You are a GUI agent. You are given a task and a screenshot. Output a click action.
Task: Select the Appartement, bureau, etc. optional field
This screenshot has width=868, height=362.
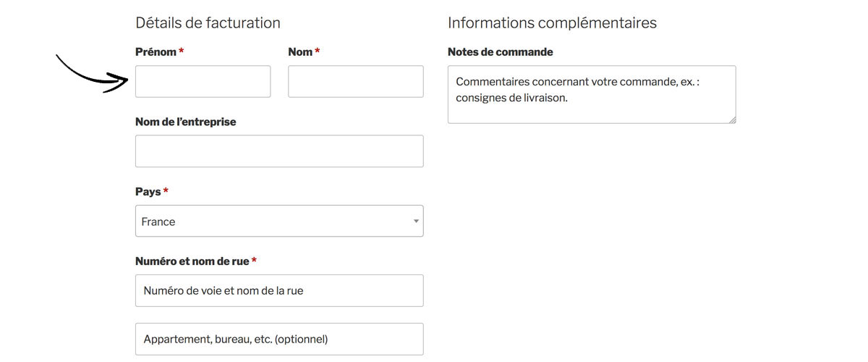[x=279, y=339]
